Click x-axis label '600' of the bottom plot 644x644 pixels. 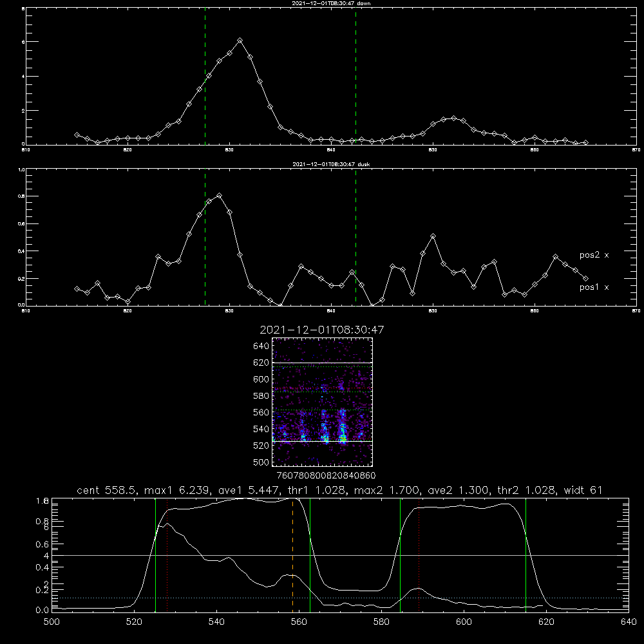[464, 622]
